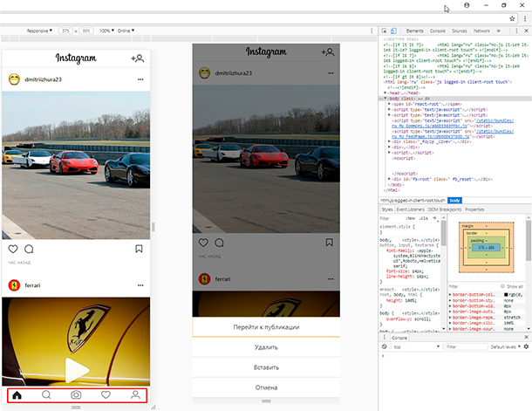The width and height of the screenshot is (532, 411).
Task: Open the Chrome main menu
Action: [525, 18]
